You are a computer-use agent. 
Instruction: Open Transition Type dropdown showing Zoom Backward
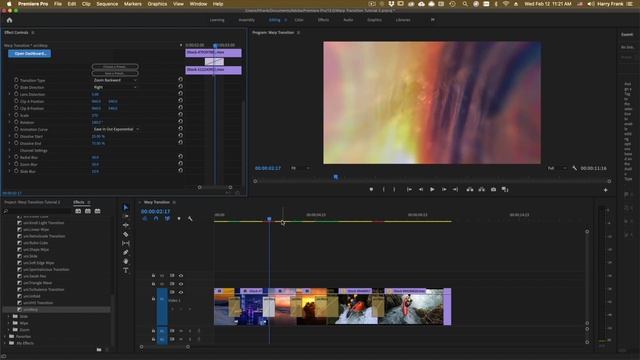tap(115, 80)
